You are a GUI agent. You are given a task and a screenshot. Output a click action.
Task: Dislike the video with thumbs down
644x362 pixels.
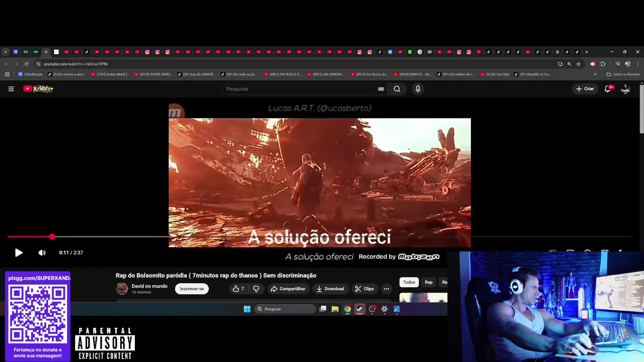point(256,289)
